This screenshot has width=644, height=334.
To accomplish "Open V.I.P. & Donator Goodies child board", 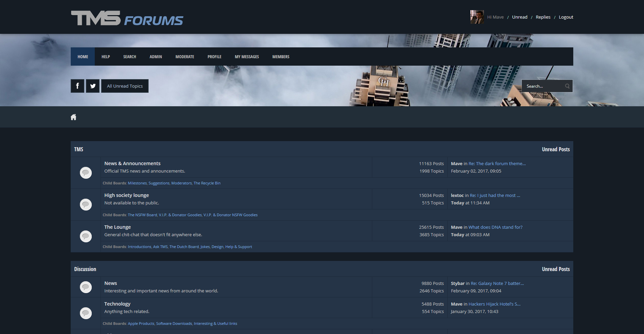I will click(x=180, y=215).
